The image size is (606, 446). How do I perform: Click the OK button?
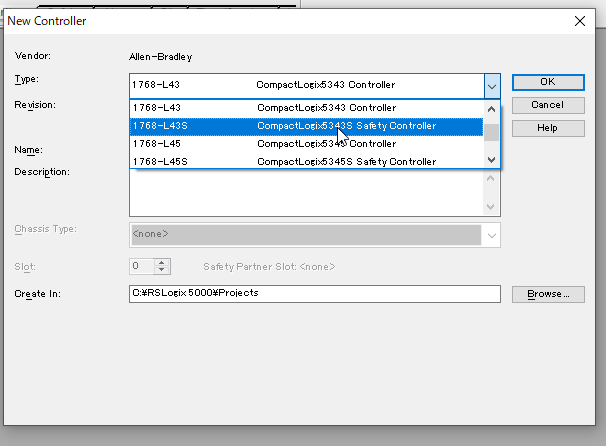(x=548, y=82)
